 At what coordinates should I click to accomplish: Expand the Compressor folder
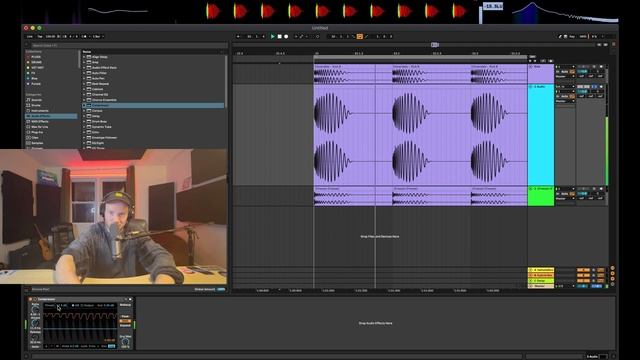pos(84,105)
